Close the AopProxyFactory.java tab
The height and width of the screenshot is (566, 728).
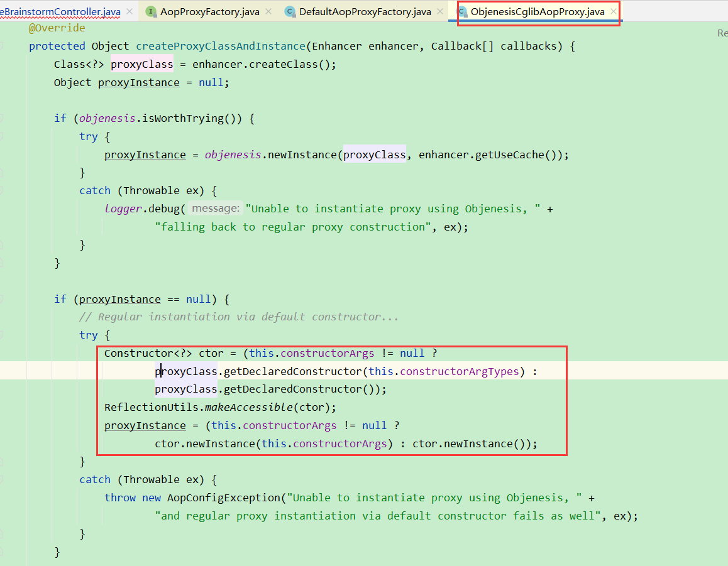[x=268, y=11]
